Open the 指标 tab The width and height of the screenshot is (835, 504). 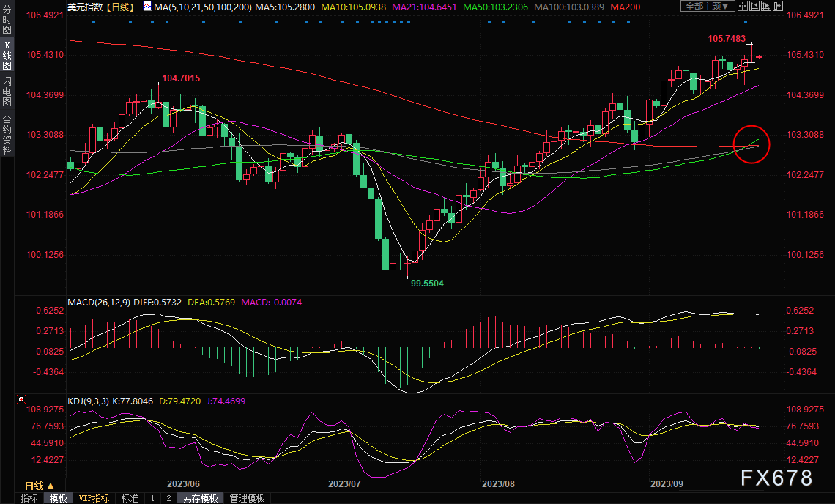pyautogui.click(x=29, y=498)
